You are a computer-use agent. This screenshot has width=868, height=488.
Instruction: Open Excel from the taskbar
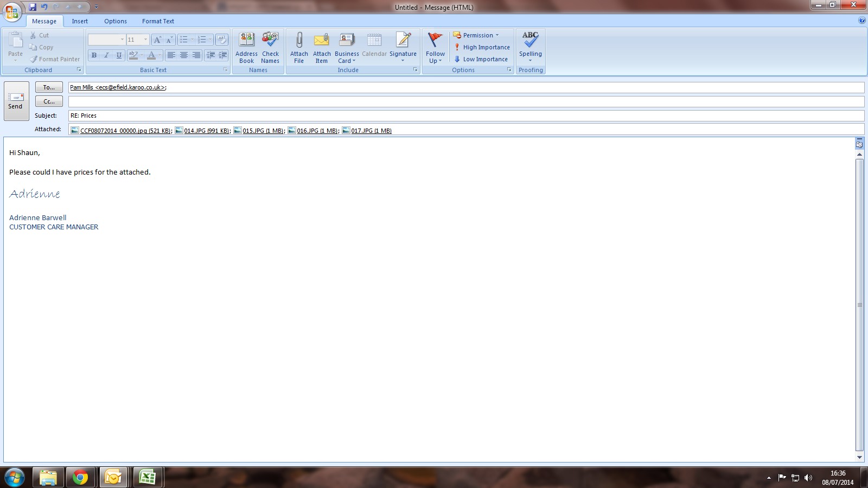[x=147, y=477]
